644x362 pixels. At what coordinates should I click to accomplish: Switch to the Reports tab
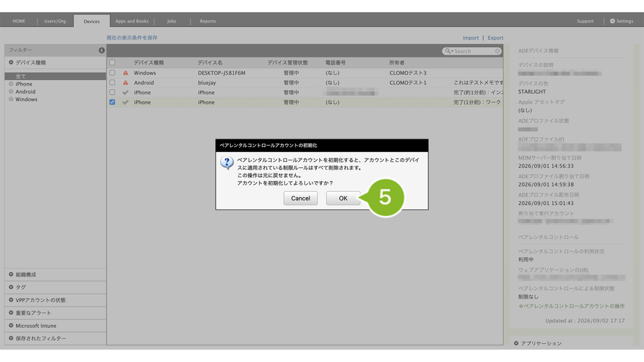coord(208,21)
